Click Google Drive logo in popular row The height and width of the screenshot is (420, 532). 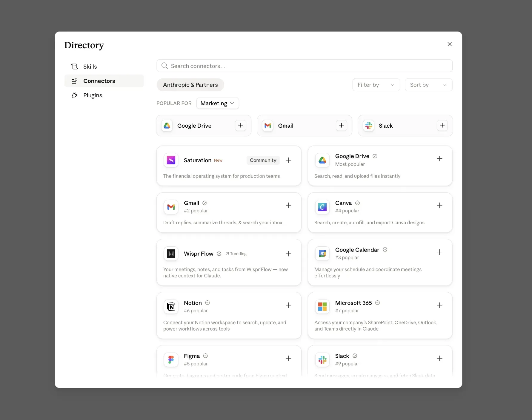click(167, 126)
